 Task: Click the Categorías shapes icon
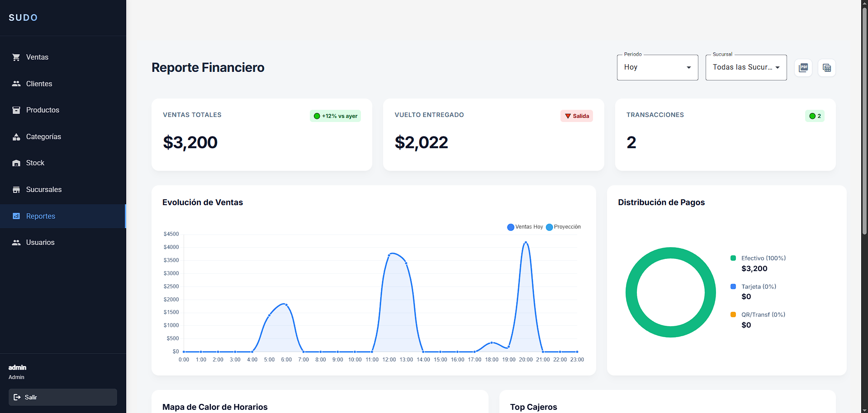tap(16, 137)
